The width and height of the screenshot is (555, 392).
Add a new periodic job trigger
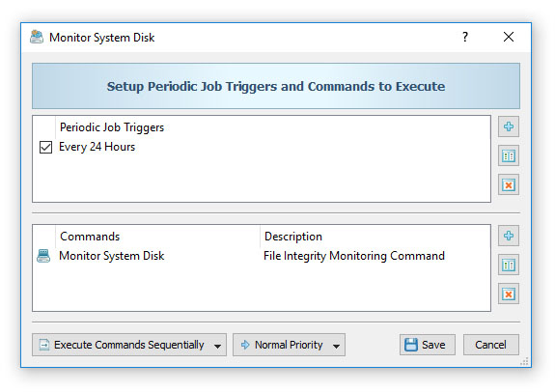(509, 126)
